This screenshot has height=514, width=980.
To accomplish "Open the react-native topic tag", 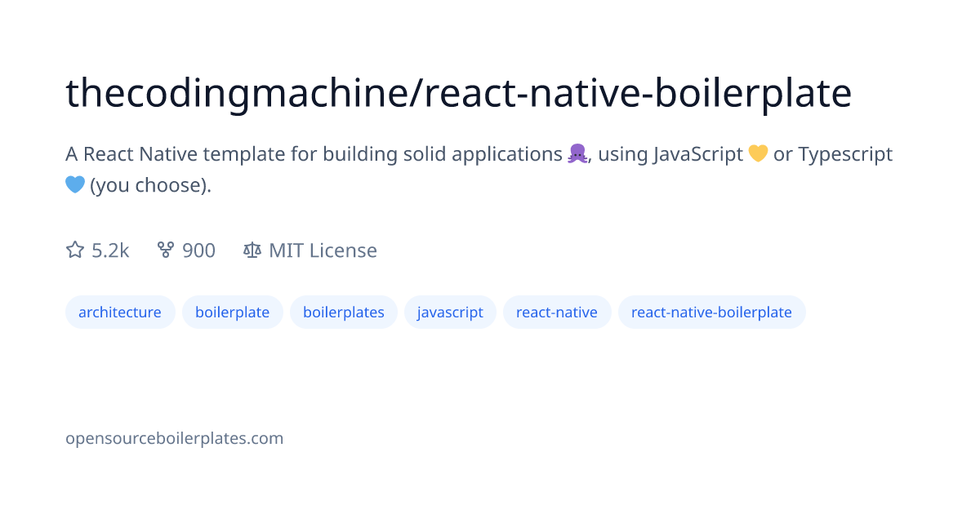I will [557, 312].
